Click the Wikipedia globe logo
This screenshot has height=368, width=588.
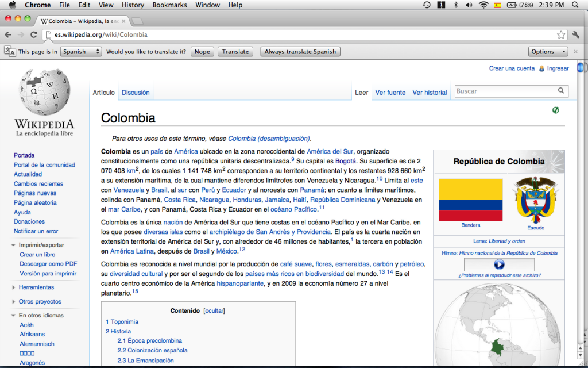[44, 92]
